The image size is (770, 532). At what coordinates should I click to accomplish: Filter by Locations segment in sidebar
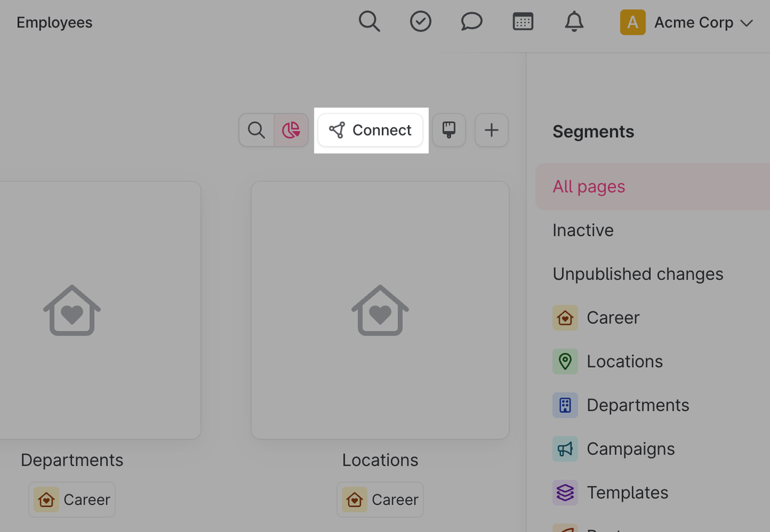click(624, 361)
